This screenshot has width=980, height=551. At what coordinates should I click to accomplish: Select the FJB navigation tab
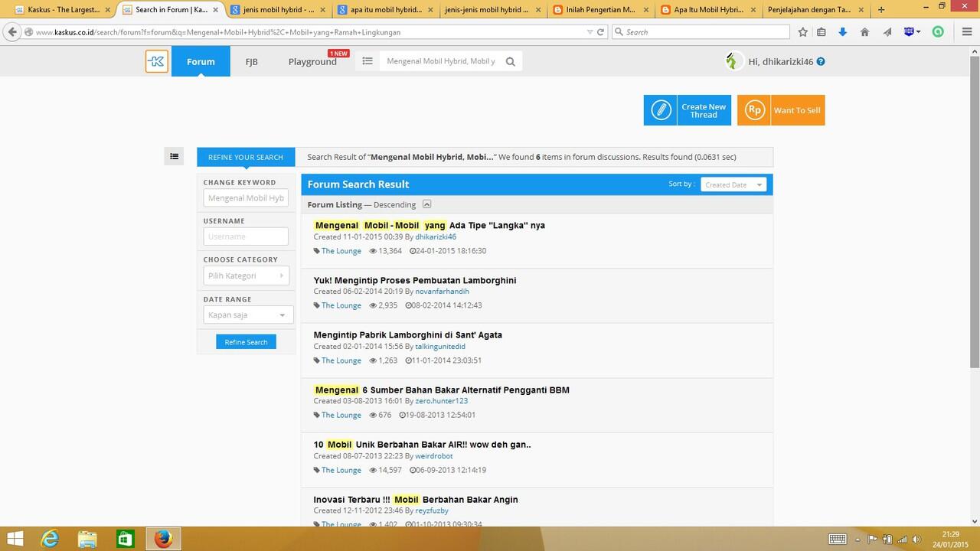[251, 61]
